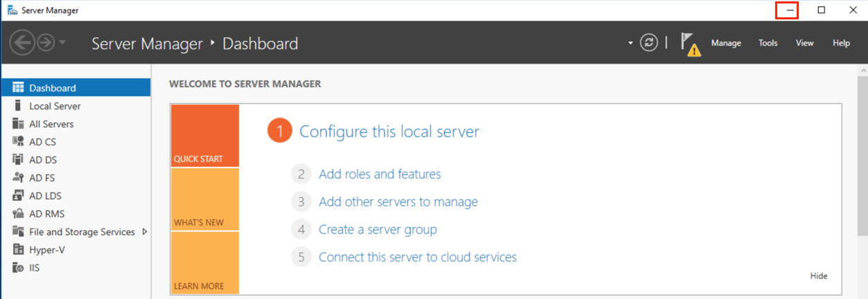Click step 4 number circle
868x299 pixels.
(x=301, y=229)
